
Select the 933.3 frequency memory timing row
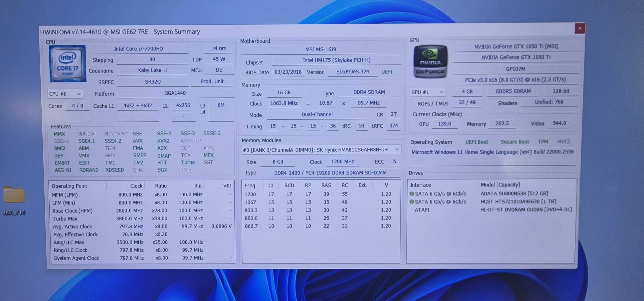tap(321, 210)
